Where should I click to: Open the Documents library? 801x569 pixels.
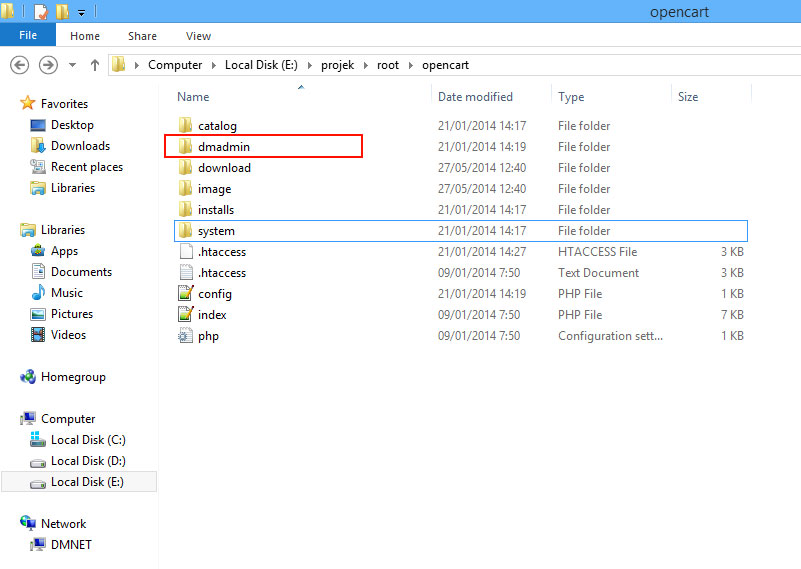point(81,272)
